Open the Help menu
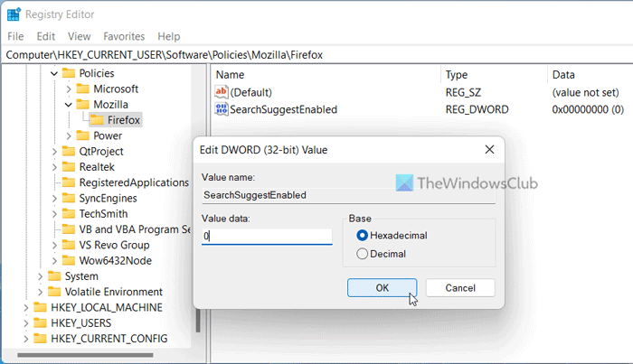Image resolution: width=633 pixels, height=364 pixels. (169, 36)
